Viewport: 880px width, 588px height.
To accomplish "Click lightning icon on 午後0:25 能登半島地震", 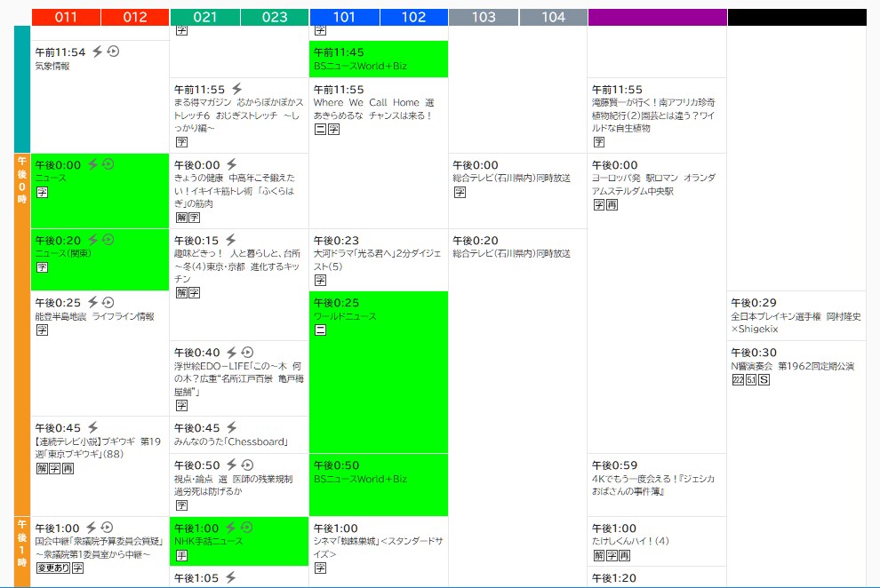I will point(92,302).
